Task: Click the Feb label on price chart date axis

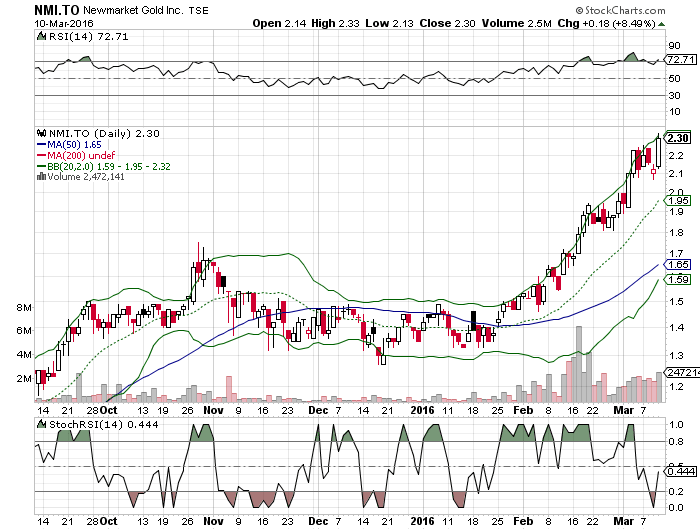Action: coord(523,410)
